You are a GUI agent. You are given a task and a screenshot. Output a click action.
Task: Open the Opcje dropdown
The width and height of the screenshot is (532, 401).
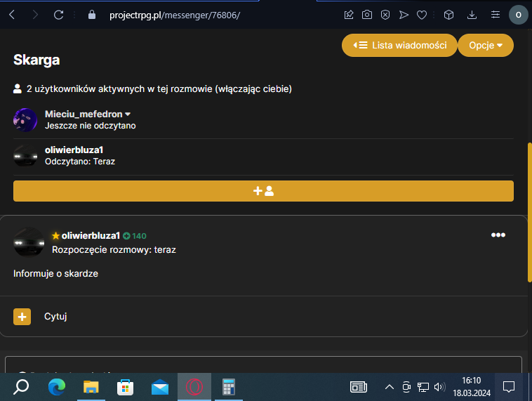coord(486,45)
